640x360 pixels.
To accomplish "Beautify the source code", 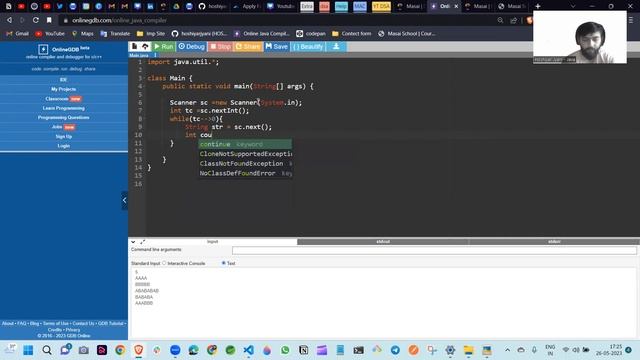I will coord(308,47).
